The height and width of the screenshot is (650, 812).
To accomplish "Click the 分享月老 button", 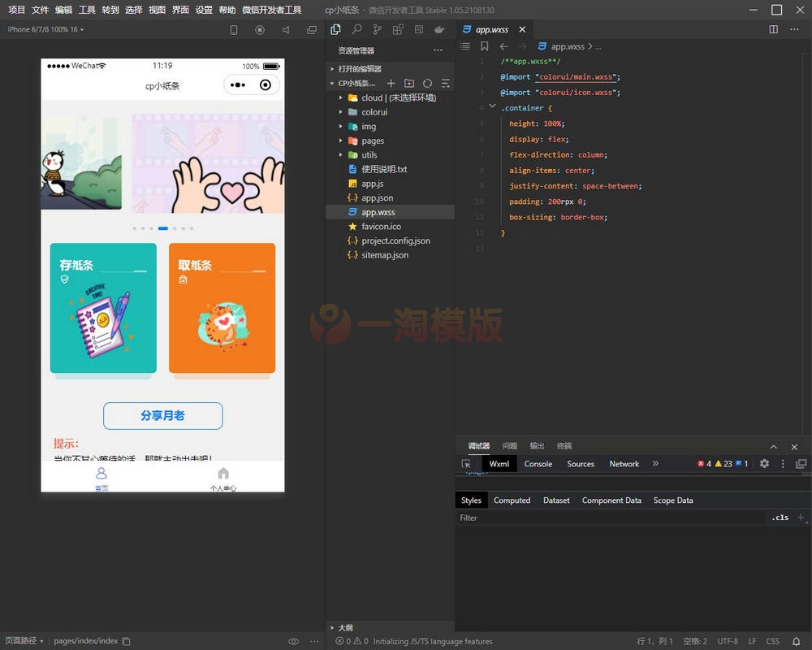I will [162, 415].
